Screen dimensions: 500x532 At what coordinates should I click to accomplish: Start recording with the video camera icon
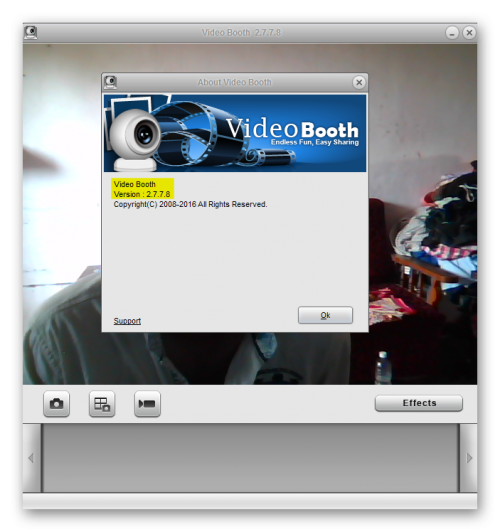click(x=147, y=403)
